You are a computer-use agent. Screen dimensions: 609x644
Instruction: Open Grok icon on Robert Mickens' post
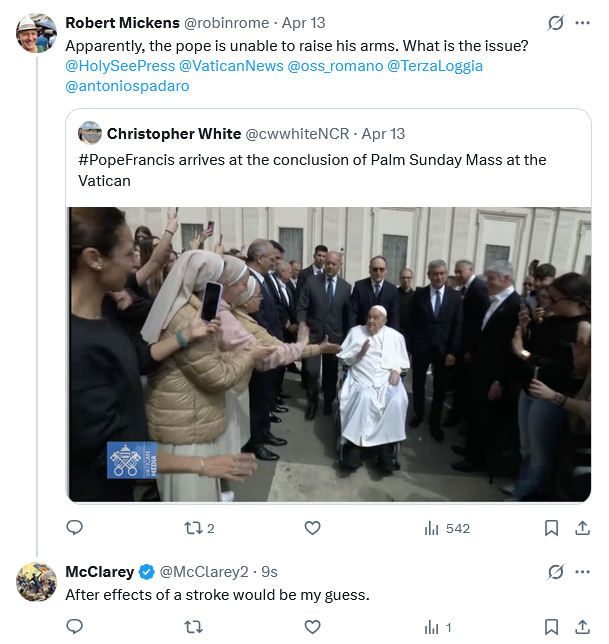557,22
